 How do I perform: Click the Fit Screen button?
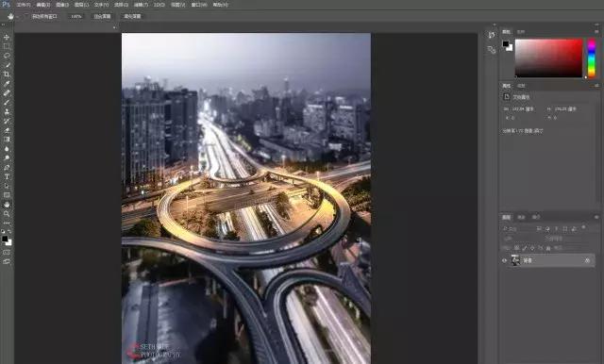click(x=102, y=17)
